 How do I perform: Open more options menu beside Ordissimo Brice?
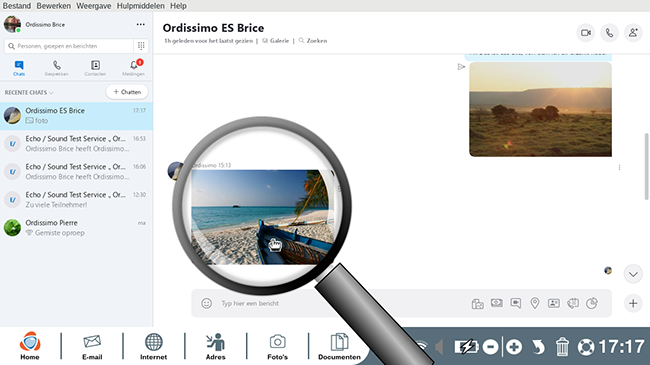(x=141, y=24)
